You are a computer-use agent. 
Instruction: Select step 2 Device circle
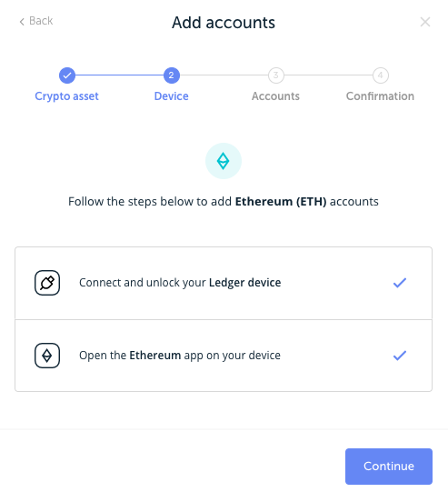pos(172,75)
